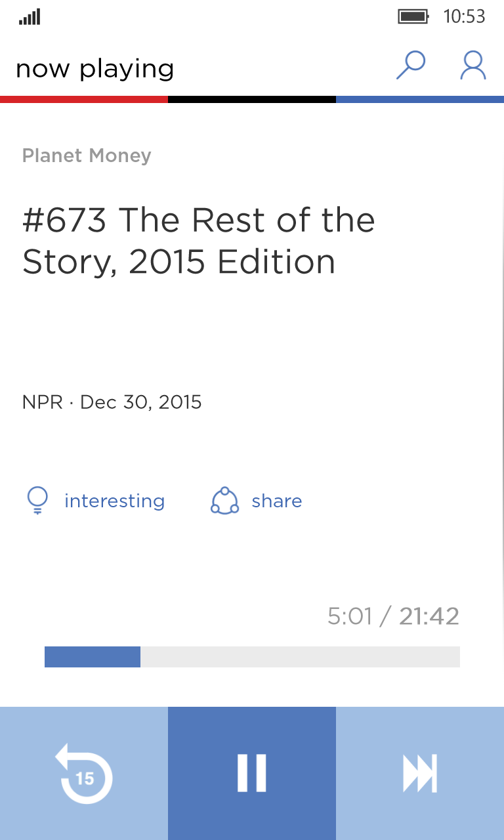The height and width of the screenshot is (840, 504).
Task: Skip to the next story
Action: pos(420,773)
